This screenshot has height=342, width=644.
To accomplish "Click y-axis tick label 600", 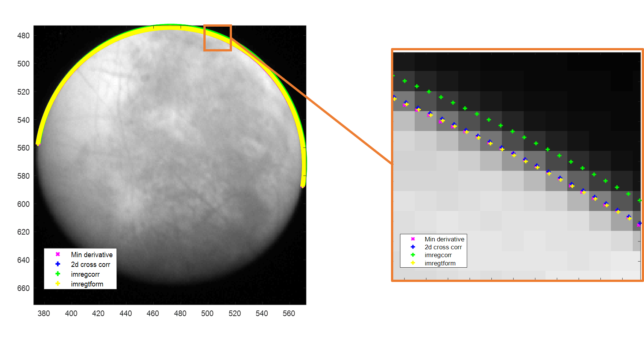I will click(x=23, y=204).
